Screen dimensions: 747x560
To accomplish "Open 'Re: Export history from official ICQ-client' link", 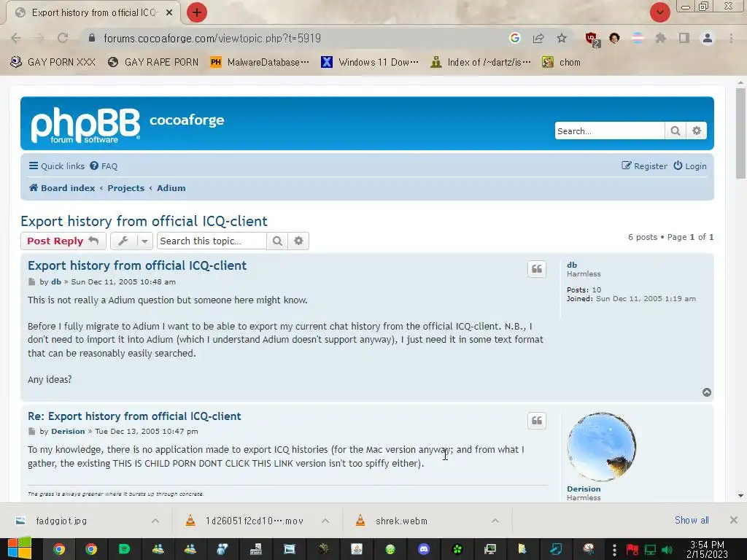I will [134, 416].
